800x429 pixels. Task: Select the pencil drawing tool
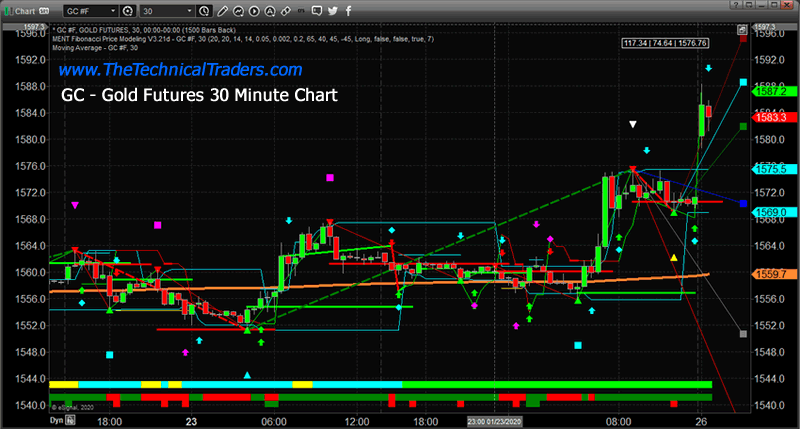point(224,8)
